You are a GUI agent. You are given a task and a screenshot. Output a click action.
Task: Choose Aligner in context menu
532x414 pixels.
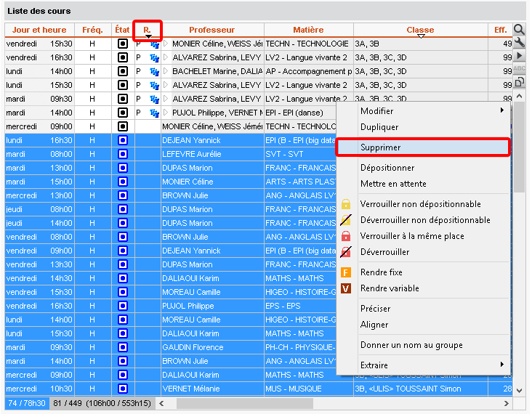(423, 325)
